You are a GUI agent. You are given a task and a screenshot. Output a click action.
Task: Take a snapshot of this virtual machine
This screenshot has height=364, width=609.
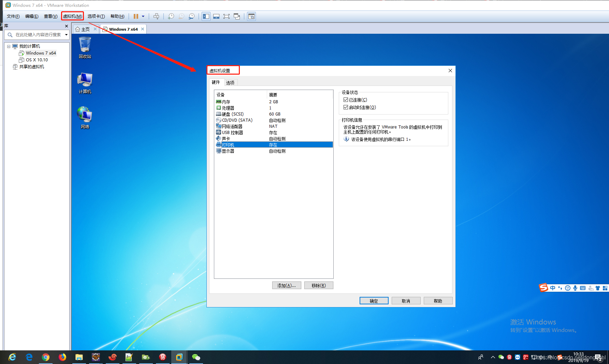coord(171,16)
